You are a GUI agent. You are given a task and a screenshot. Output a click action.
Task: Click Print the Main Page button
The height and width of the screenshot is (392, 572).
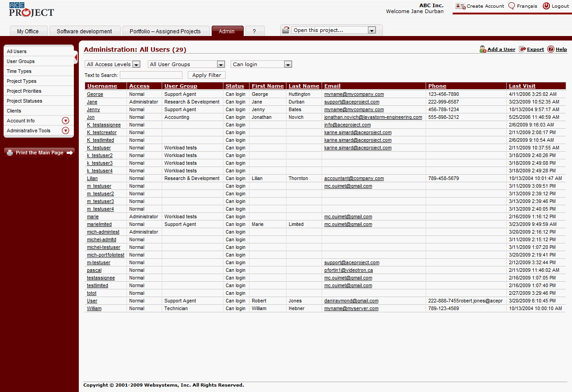(x=40, y=153)
